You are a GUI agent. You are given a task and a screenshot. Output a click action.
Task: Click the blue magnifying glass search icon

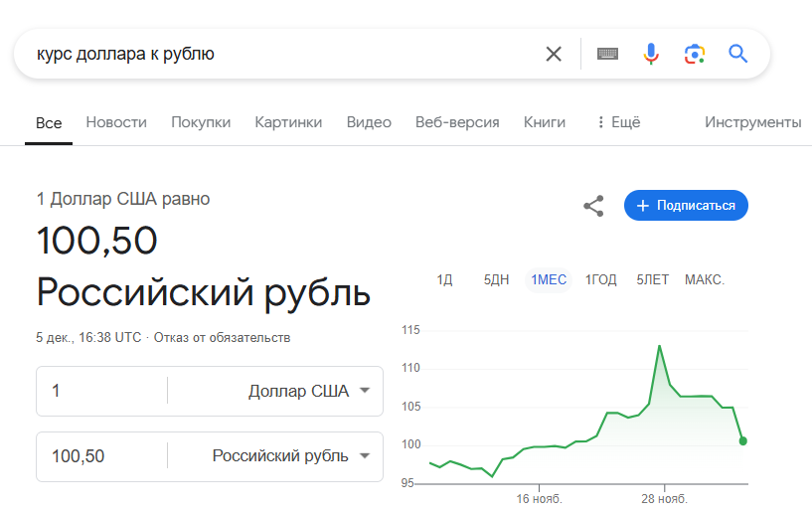[737, 54]
